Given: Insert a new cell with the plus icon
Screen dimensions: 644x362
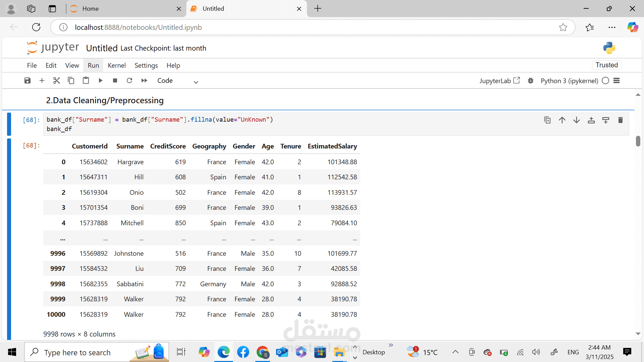Looking at the screenshot, I should 42,80.
